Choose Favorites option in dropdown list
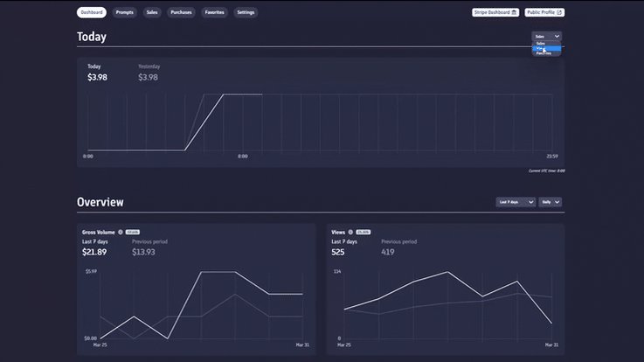The height and width of the screenshot is (362, 644). (x=547, y=53)
